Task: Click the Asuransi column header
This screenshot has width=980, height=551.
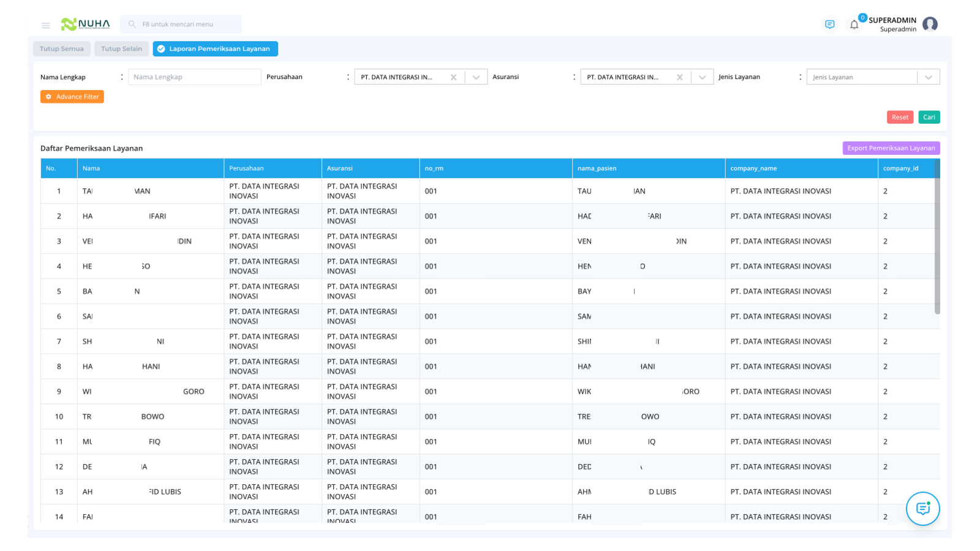Action: coord(371,168)
